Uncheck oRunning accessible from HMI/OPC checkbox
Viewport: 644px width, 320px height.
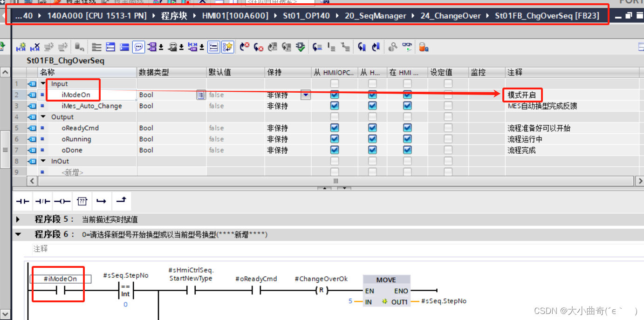[x=334, y=139]
